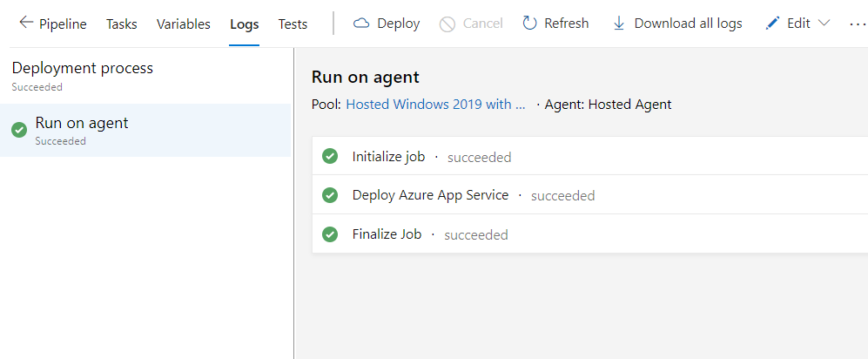The image size is (868, 359).
Task: Select Deployment process in the left panel
Action: tap(82, 68)
